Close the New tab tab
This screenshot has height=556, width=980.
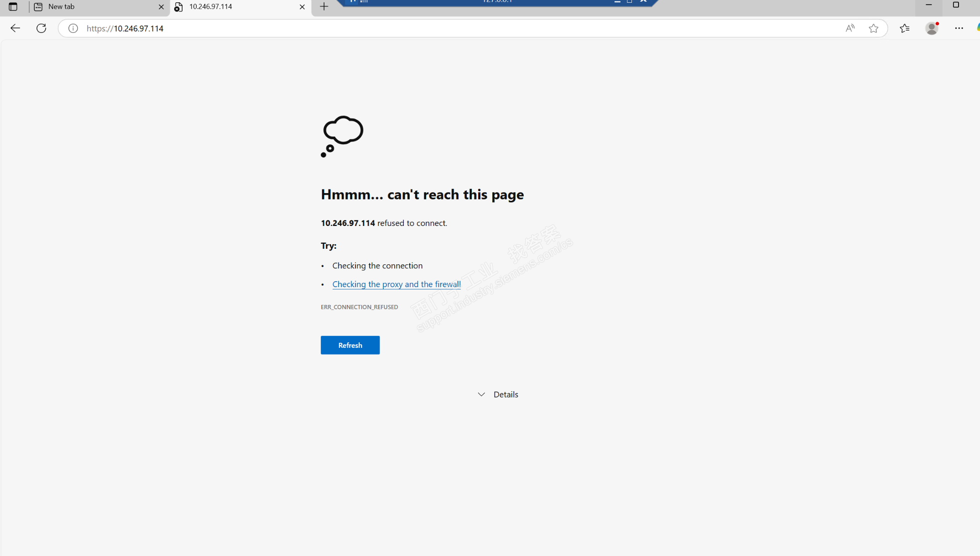pyautogui.click(x=161, y=6)
